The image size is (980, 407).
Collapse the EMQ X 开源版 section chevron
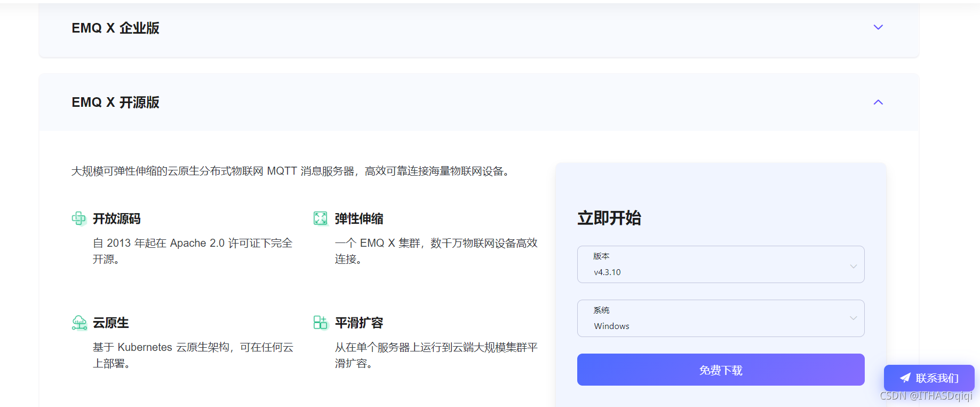[x=878, y=102]
